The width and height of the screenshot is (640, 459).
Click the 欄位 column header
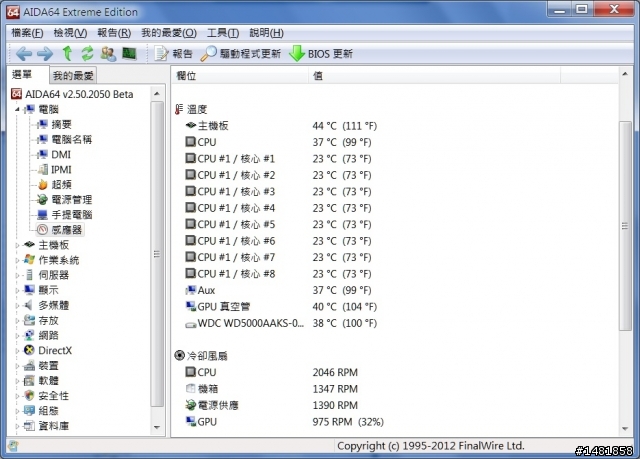pos(240,75)
